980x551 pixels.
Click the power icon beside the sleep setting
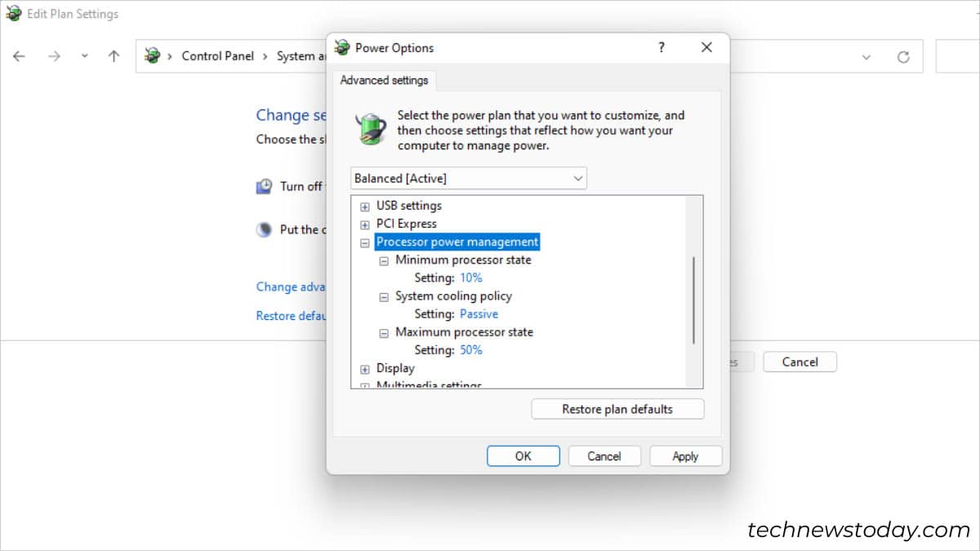click(x=264, y=229)
